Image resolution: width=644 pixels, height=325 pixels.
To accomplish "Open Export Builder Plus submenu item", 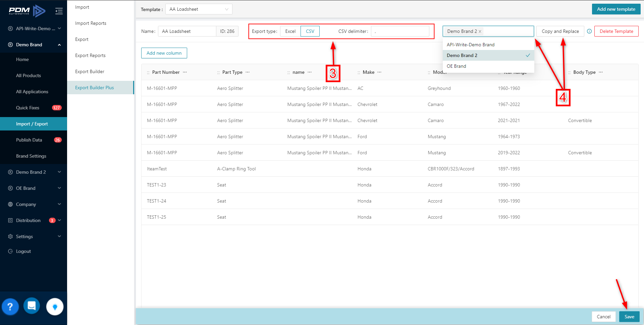I will 101,88.
